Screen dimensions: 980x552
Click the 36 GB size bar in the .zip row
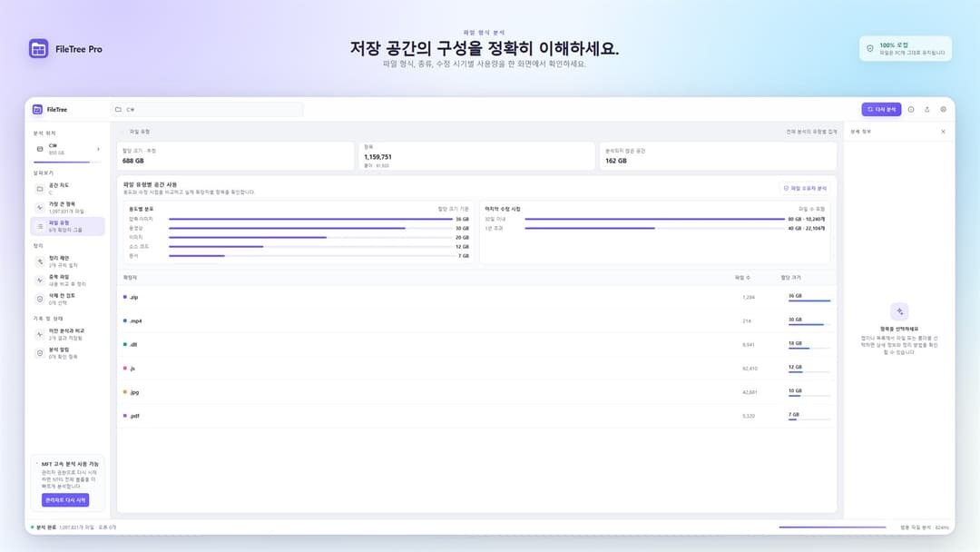point(809,301)
